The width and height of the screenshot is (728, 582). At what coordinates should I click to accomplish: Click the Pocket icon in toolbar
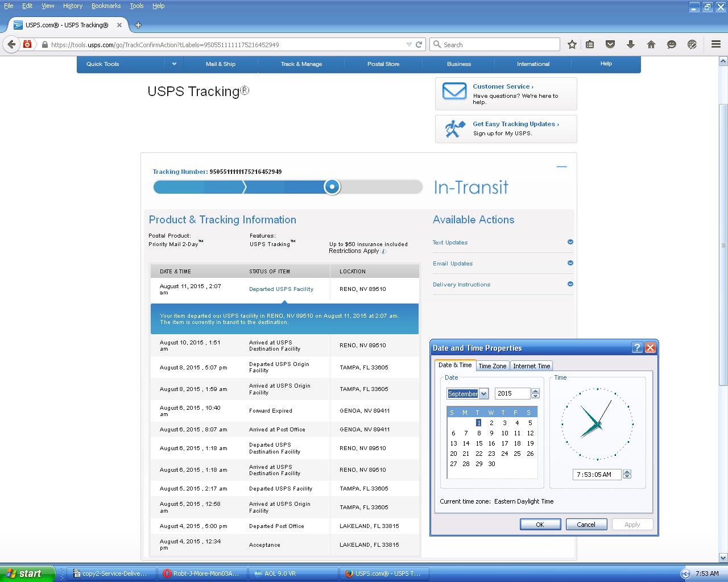(x=610, y=44)
